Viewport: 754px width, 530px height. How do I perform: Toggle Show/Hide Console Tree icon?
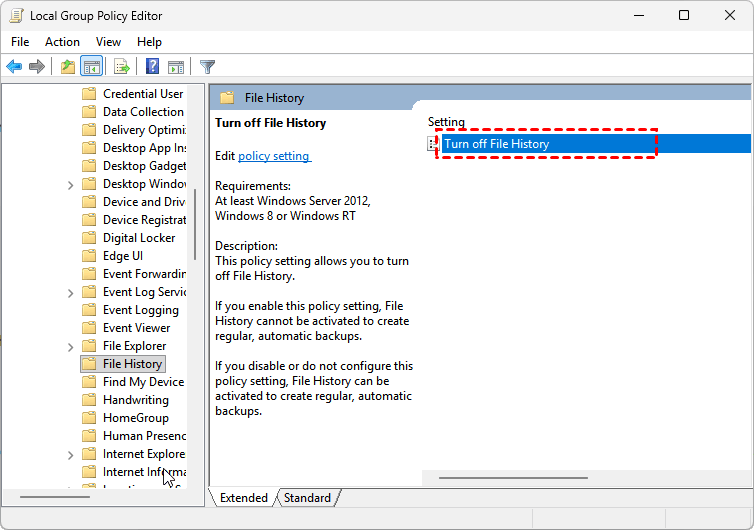(x=91, y=67)
